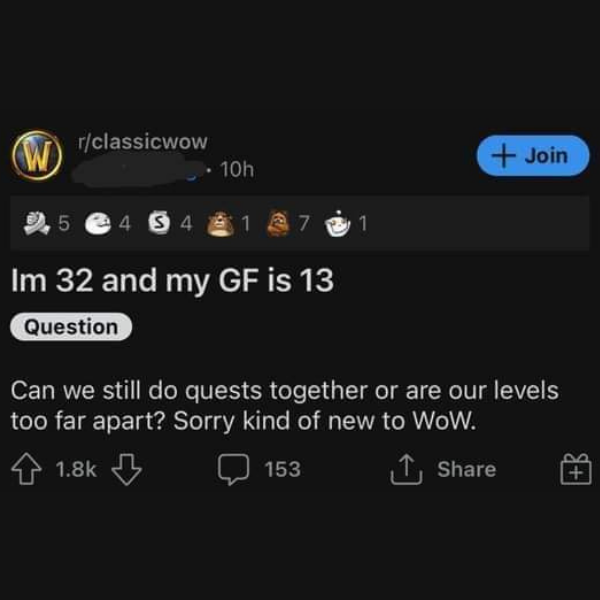Filter by the Question flair tag
The image size is (600, 600).
tap(71, 327)
